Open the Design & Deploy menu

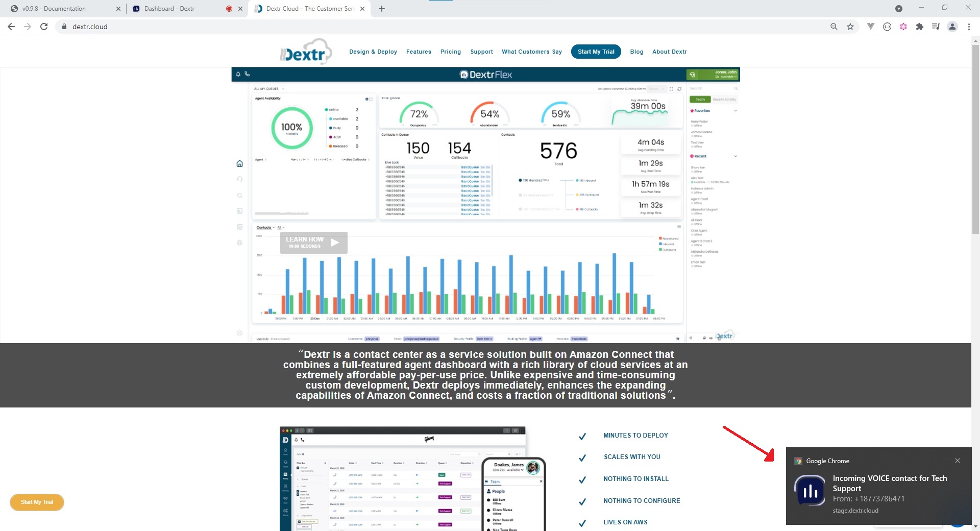point(373,52)
